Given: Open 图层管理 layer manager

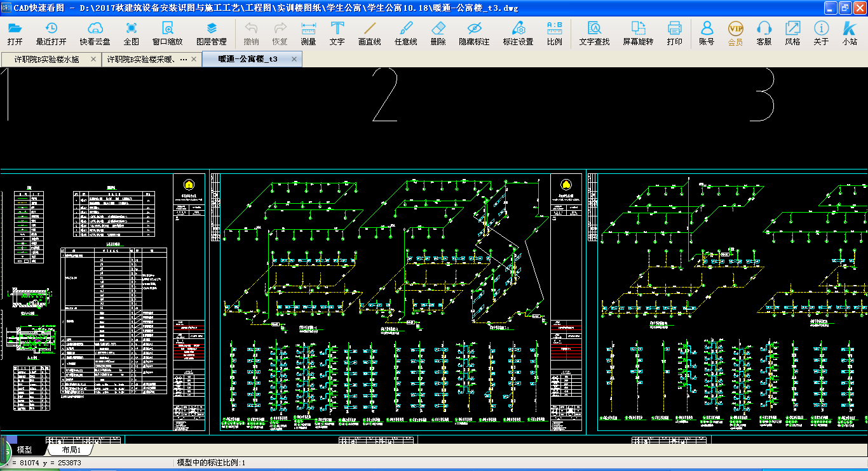Looking at the screenshot, I should pyautogui.click(x=212, y=34).
